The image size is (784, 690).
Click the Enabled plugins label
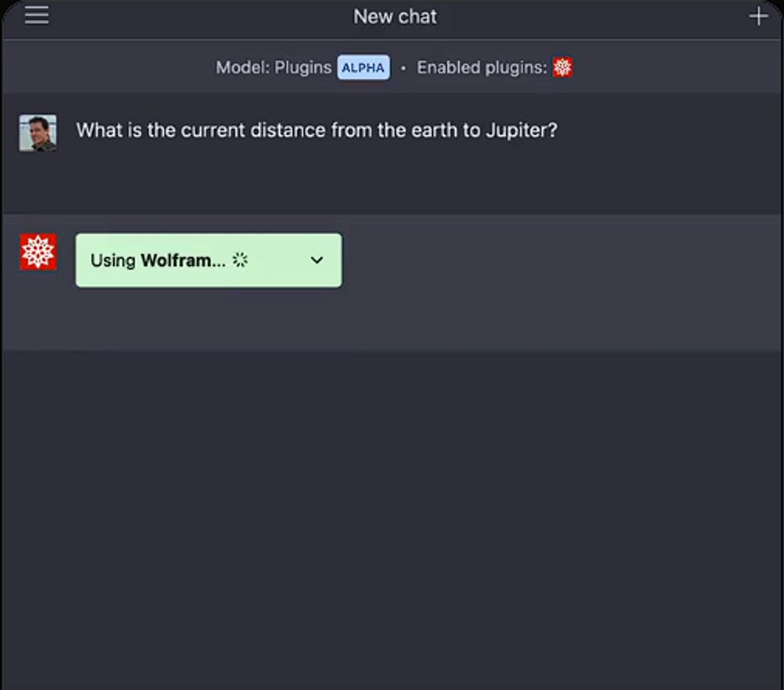click(482, 67)
